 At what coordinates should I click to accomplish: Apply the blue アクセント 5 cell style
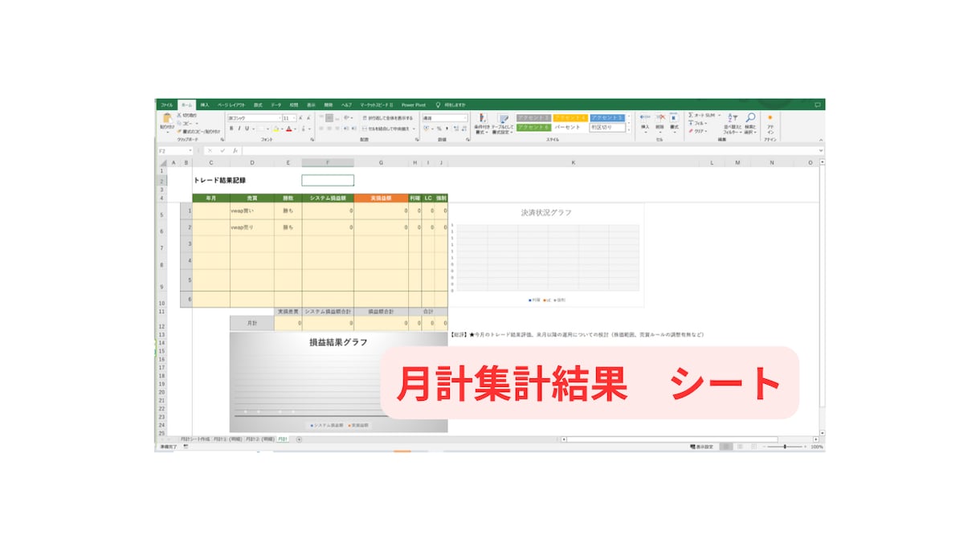click(x=607, y=117)
